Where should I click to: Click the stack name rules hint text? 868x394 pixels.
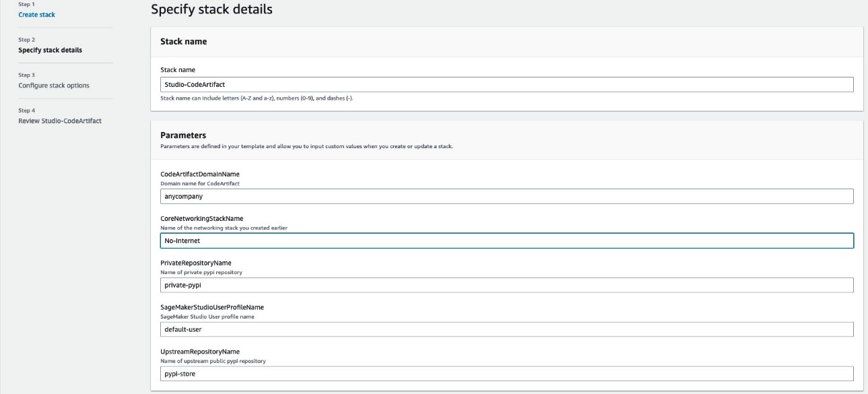pos(257,98)
